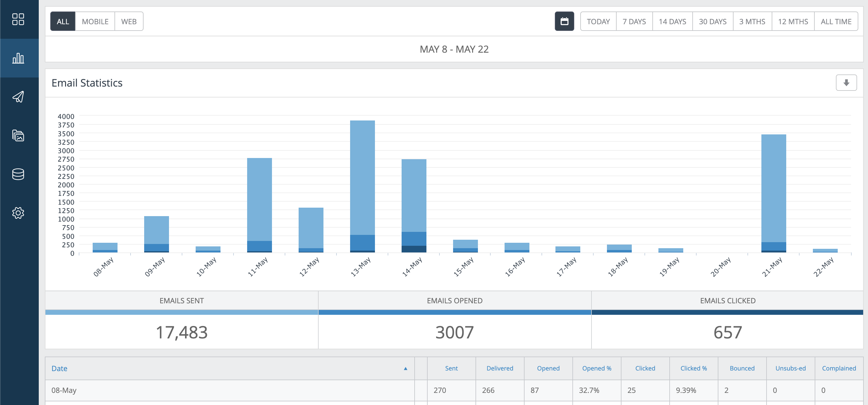Download the email statistics report
Viewport: 868px width, 405px height.
point(846,83)
